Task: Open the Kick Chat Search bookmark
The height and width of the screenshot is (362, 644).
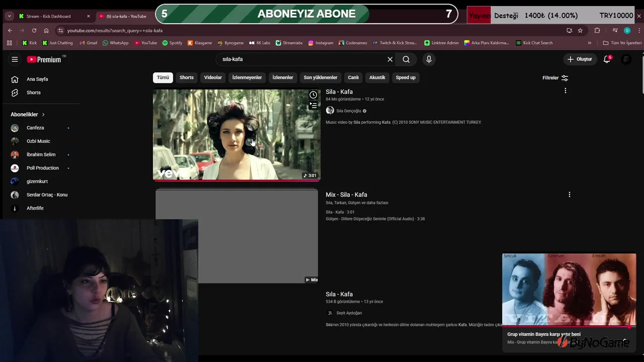Action: click(x=534, y=43)
